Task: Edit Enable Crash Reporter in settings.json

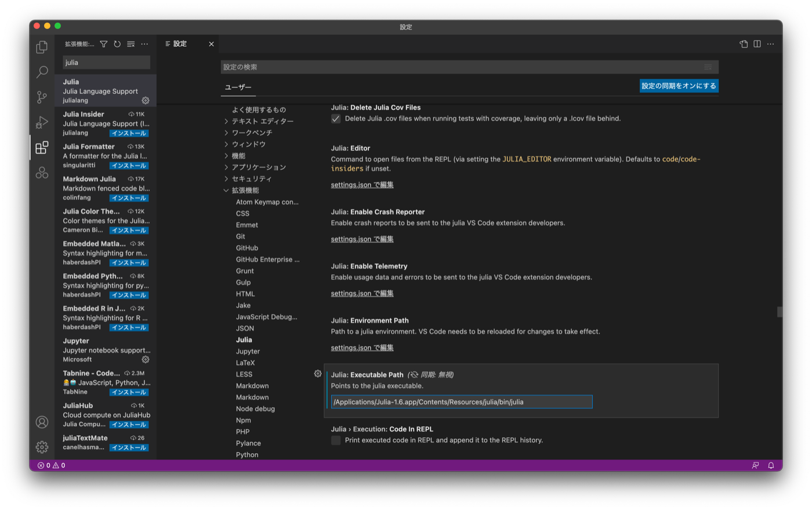Action: point(362,239)
